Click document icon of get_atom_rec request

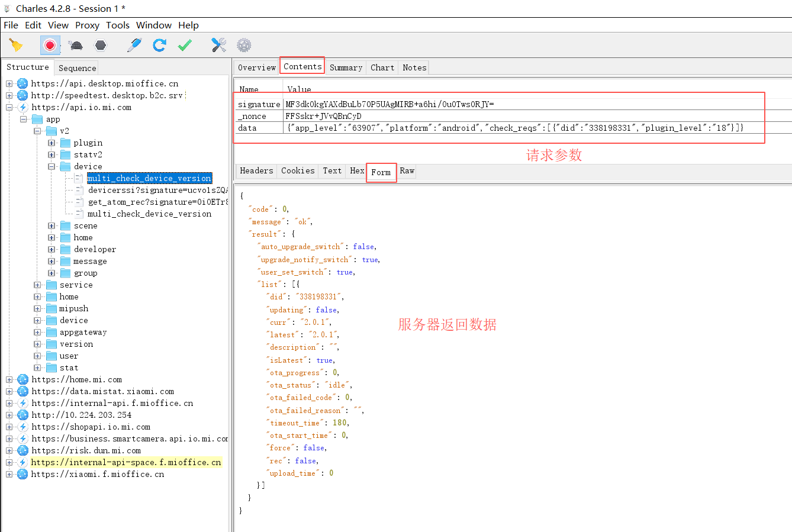tap(79, 202)
